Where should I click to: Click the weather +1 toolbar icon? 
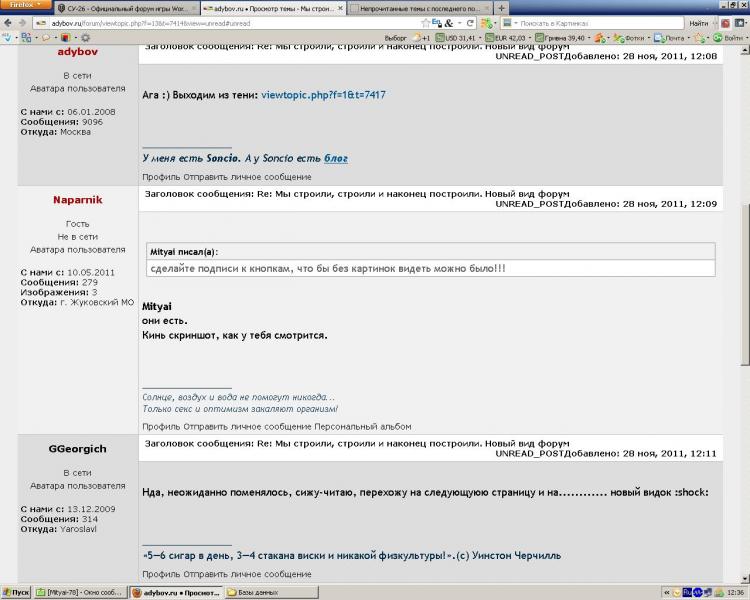pyautogui.click(x=421, y=37)
